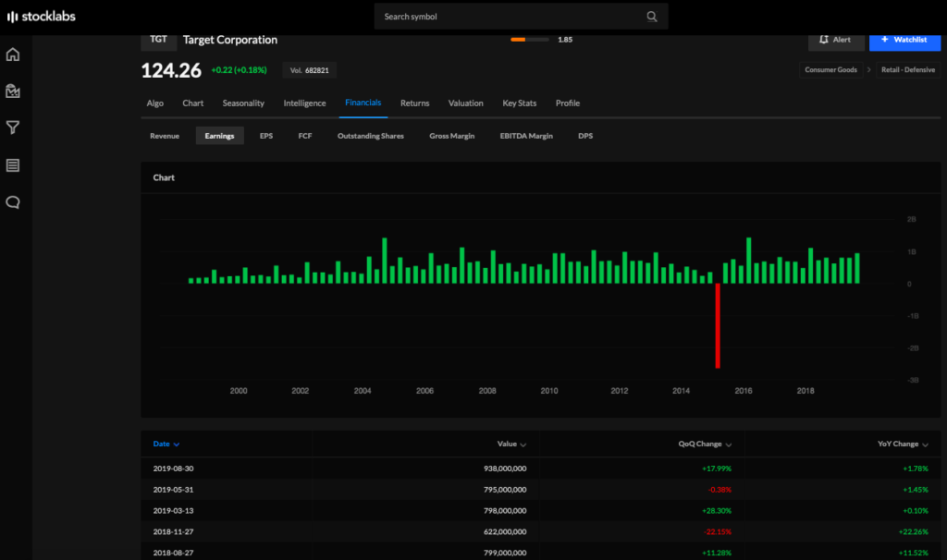Click the 2019-05-31 date cell
This screenshot has height=560, width=947.
[x=173, y=490]
